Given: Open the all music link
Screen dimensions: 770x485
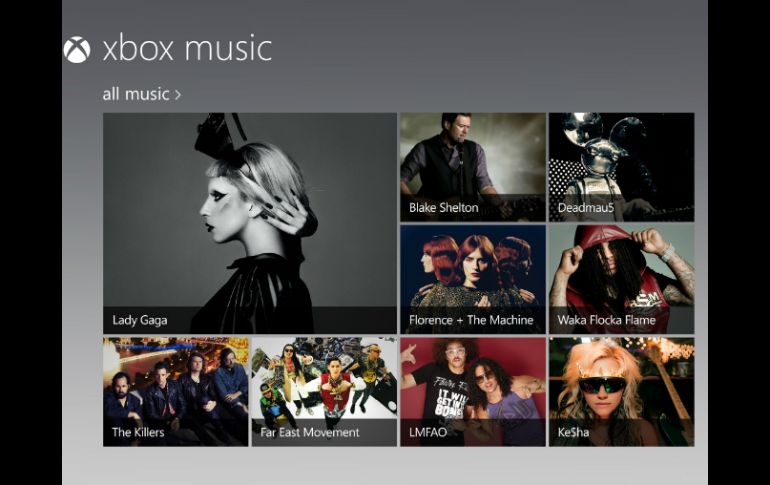Looking at the screenshot, I should pyautogui.click(x=136, y=94).
